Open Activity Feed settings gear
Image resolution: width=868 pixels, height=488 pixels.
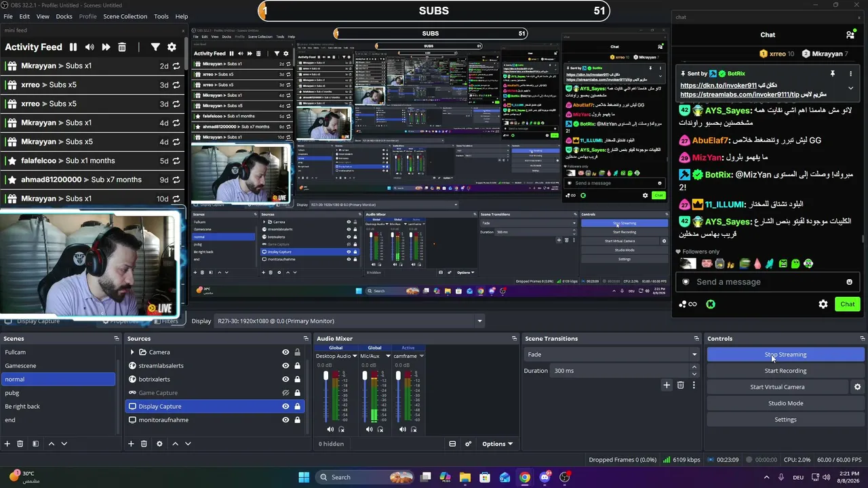tap(172, 47)
